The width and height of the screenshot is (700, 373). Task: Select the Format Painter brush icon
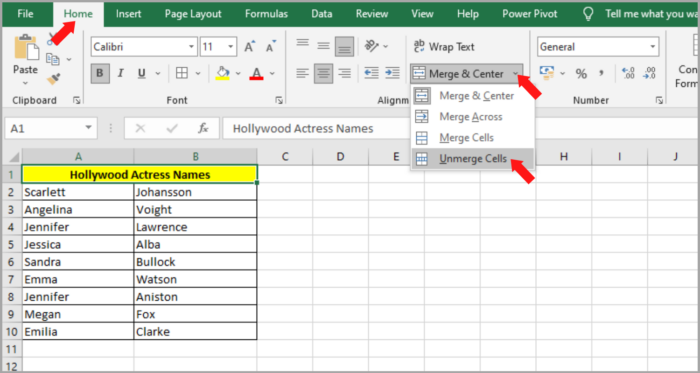pos(54,79)
